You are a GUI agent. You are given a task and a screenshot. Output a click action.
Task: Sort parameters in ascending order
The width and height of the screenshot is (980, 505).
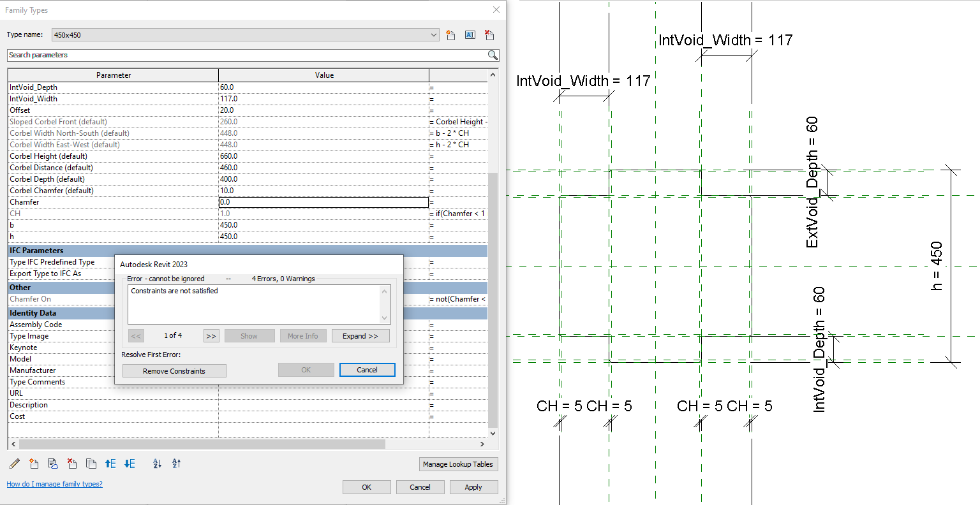coord(157,464)
